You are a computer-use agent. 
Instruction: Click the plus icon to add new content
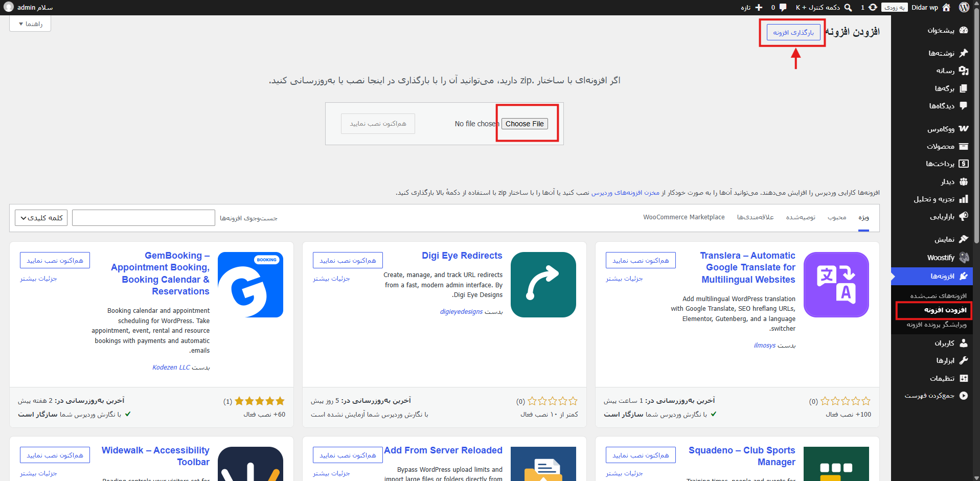pyautogui.click(x=759, y=7)
